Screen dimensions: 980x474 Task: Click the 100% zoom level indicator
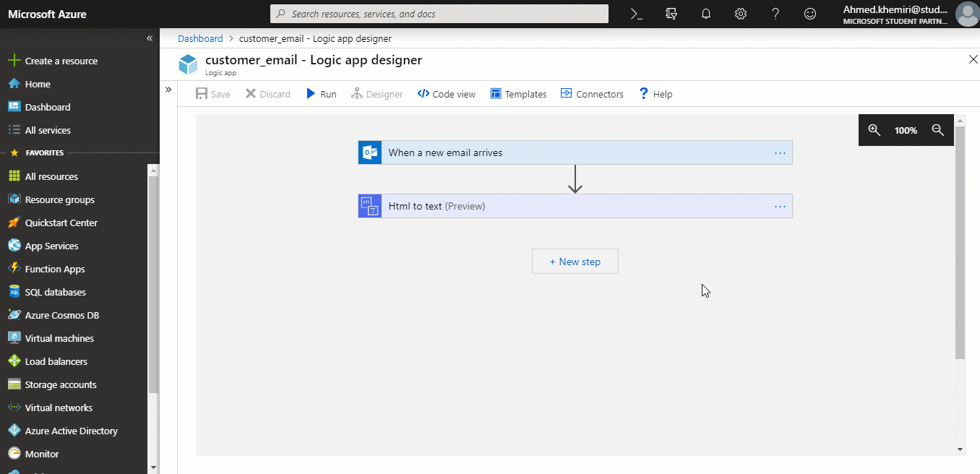[906, 131]
